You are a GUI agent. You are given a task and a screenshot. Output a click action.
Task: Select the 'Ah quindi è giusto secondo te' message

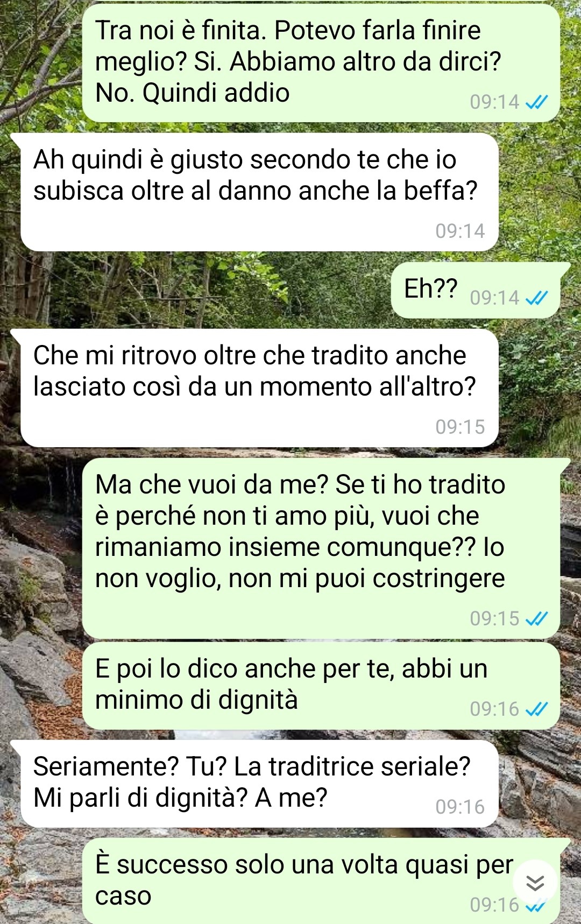tap(259, 192)
